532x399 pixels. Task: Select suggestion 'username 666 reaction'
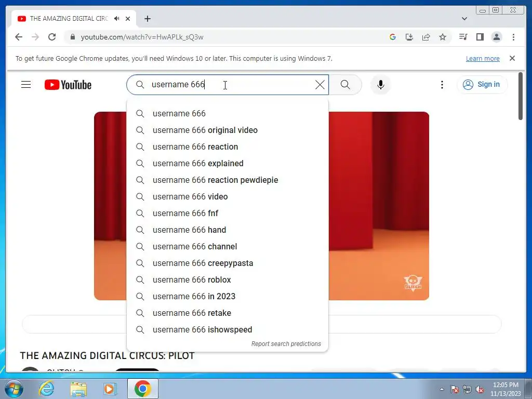(228, 147)
